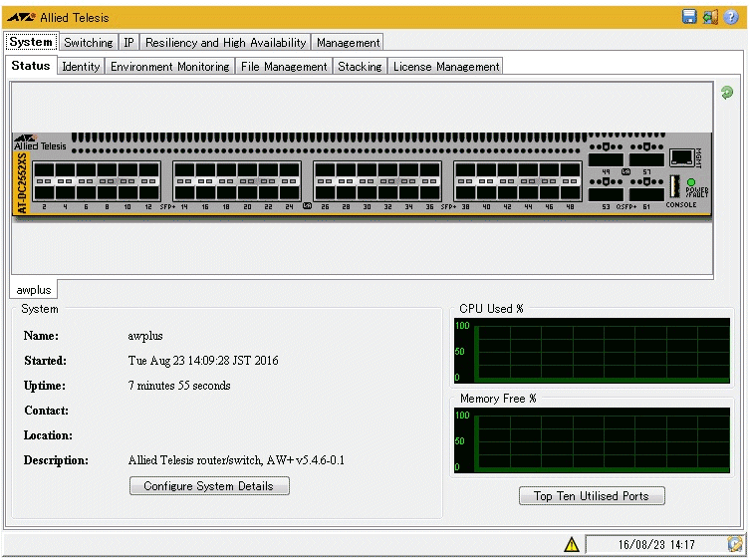Open the IP tab

point(129,43)
